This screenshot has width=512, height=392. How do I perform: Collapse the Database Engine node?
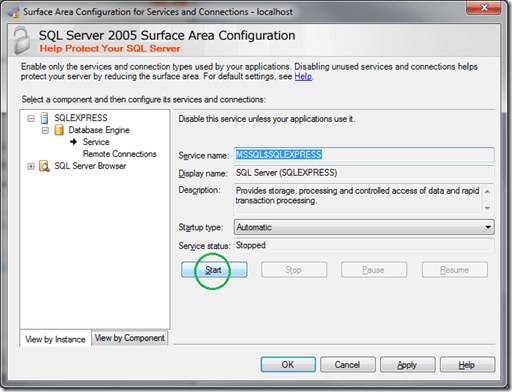(45, 130)
